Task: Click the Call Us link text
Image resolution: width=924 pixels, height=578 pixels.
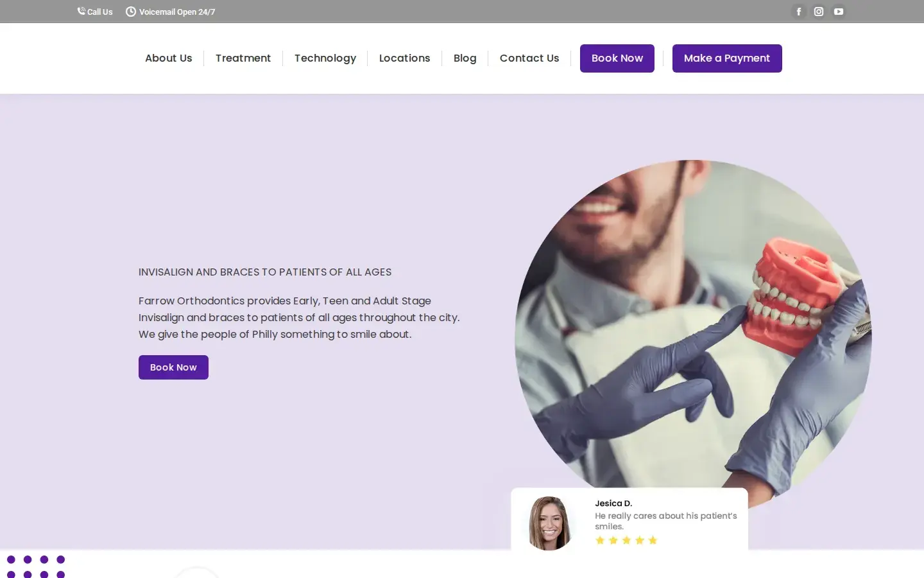Action: click(x=99, y=12)
